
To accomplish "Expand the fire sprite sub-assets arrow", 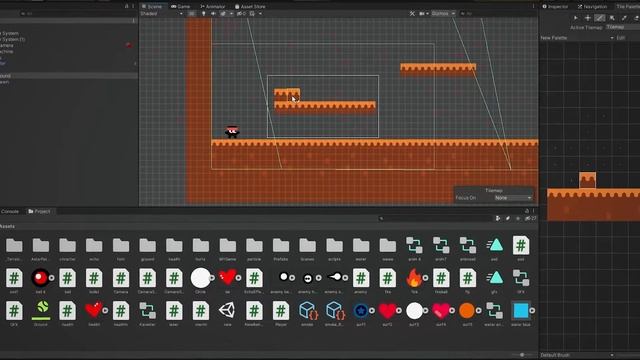I will pyautogui.click(x=425, y=278).
